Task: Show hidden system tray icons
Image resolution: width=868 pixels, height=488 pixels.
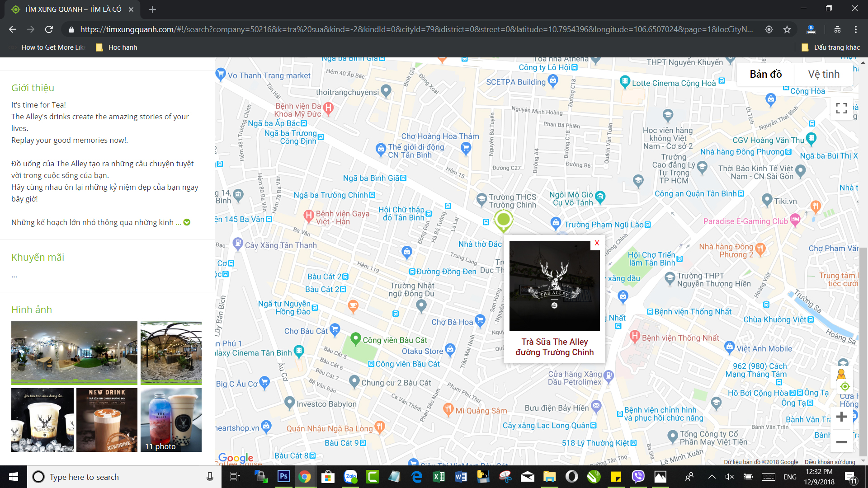Action: coord(712,477)
